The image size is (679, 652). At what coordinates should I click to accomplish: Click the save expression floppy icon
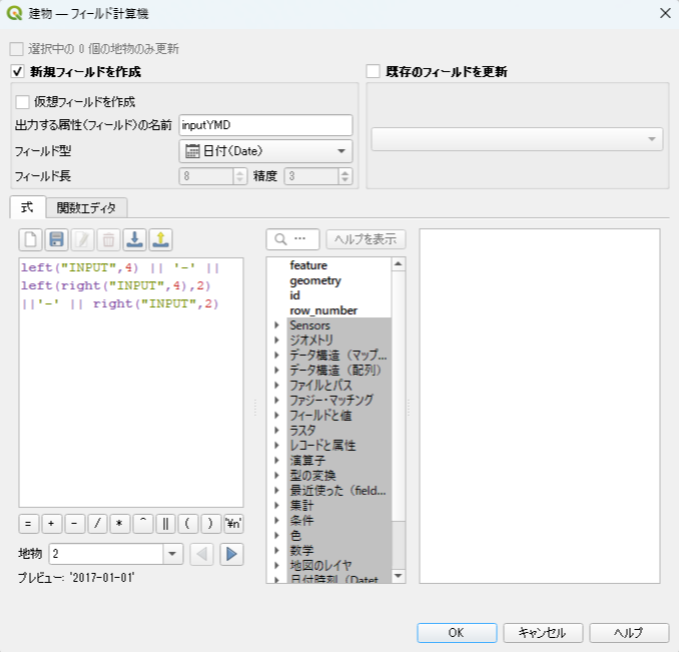click(56, 239)
